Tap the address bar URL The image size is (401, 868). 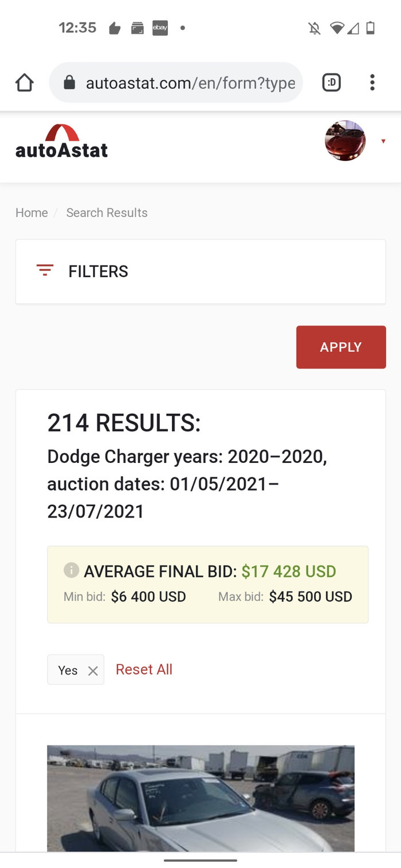click(190, 84)
